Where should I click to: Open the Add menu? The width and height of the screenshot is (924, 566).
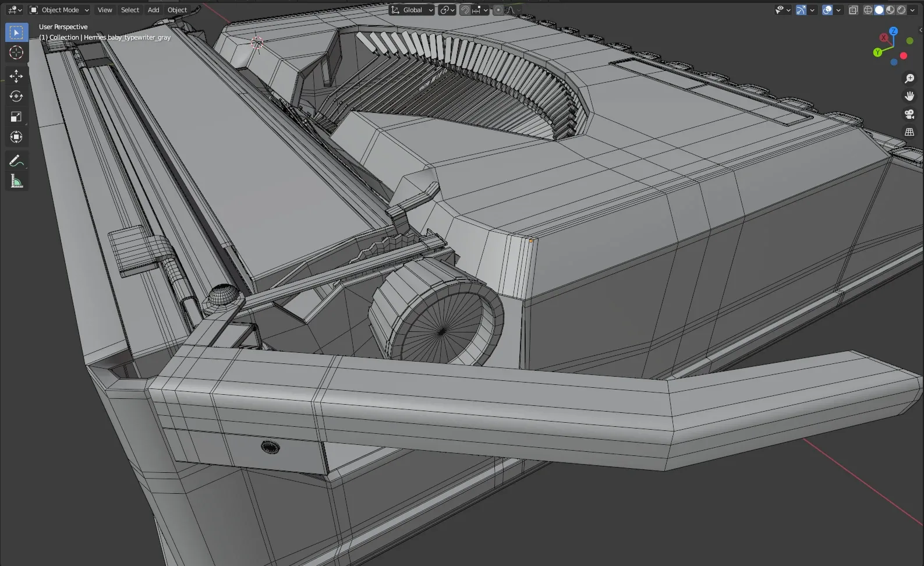(153, 10)
